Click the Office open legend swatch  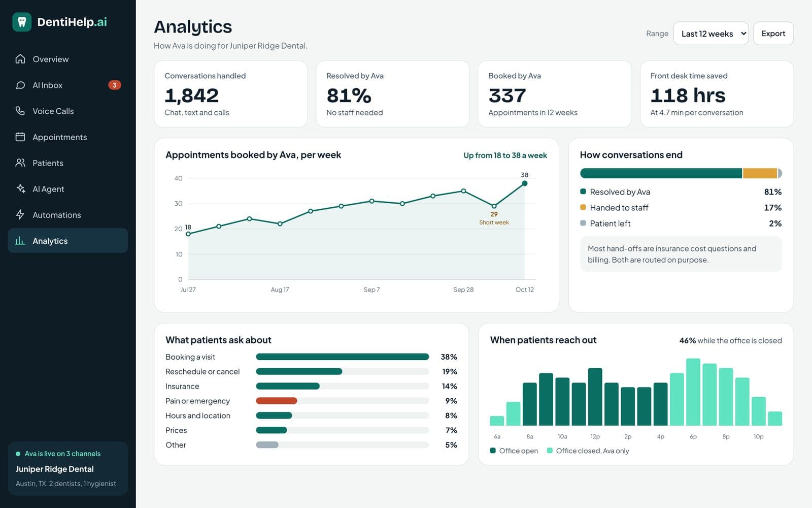pyautogui.click(x=493, y=451)
